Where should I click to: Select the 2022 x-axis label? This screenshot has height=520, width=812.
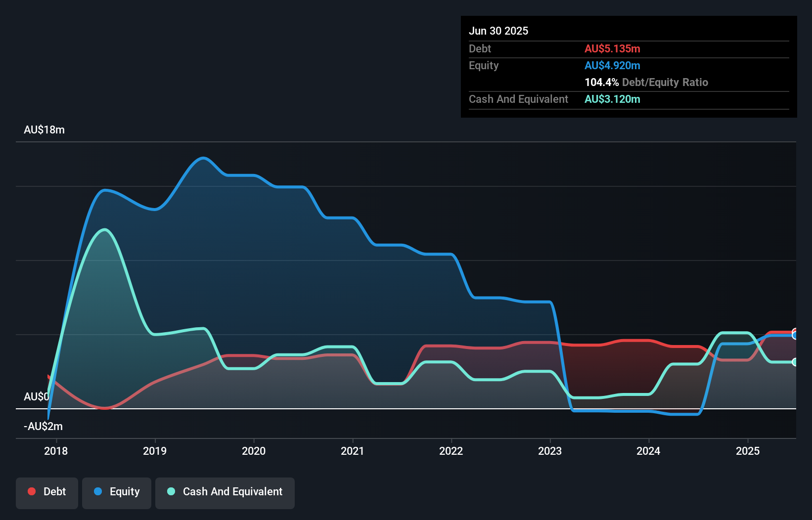[x=451, y=451]
